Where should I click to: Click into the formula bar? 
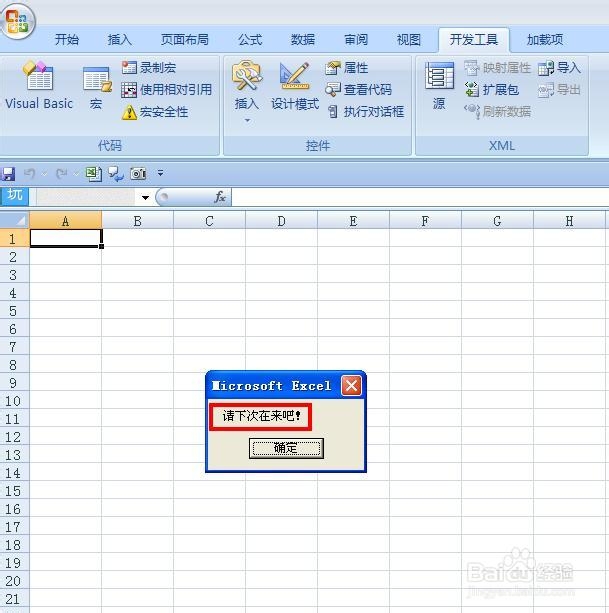click(420, 197)
